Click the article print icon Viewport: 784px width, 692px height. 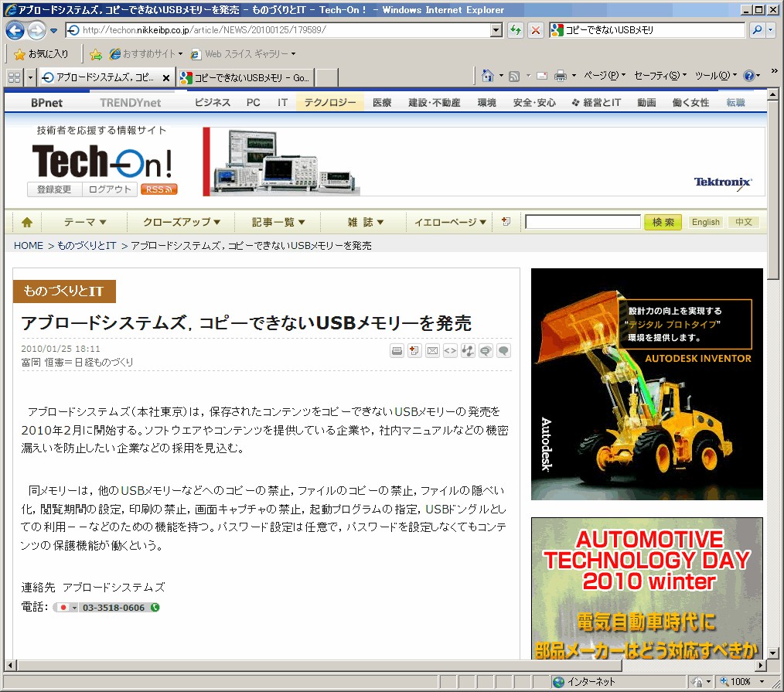coord(397,350)
